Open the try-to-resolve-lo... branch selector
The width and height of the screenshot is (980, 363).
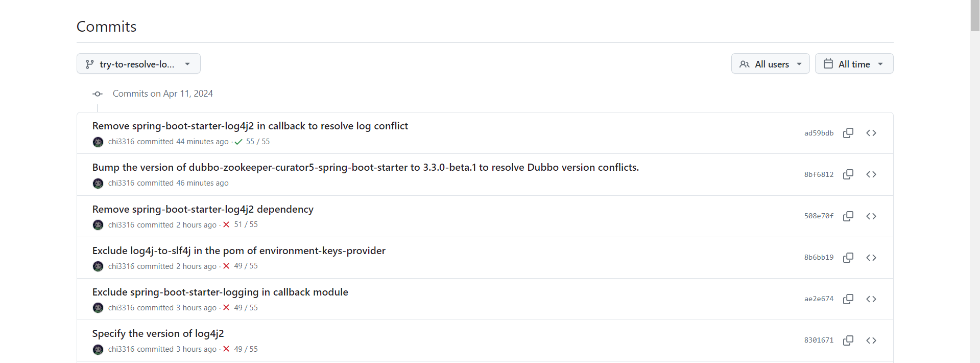click(138, 64)
